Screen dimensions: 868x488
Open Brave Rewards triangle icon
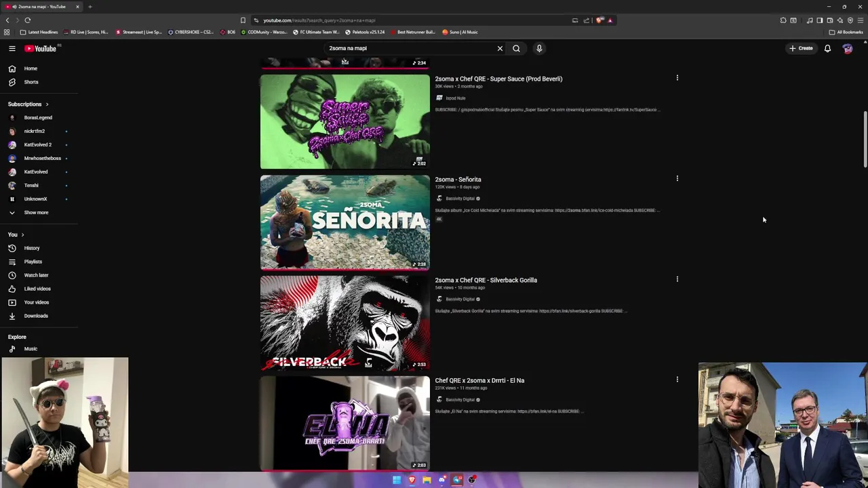pos(610,20)
